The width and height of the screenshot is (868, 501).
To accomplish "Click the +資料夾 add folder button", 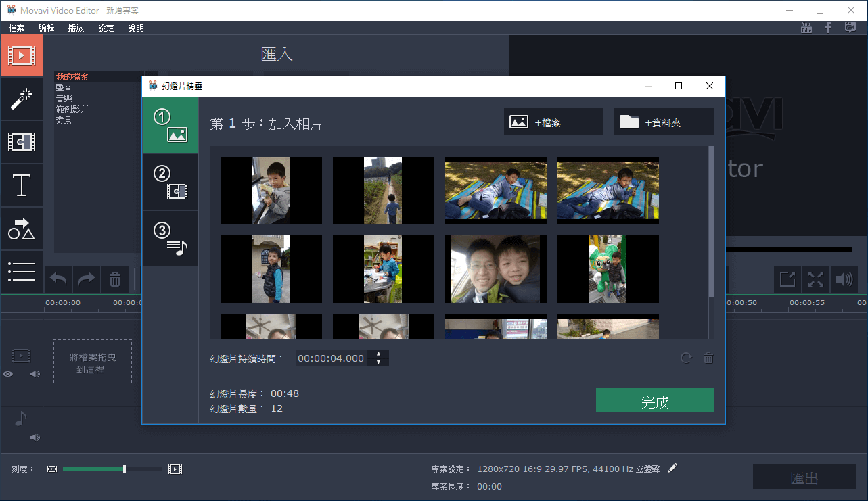I will (x=663, y=122).
